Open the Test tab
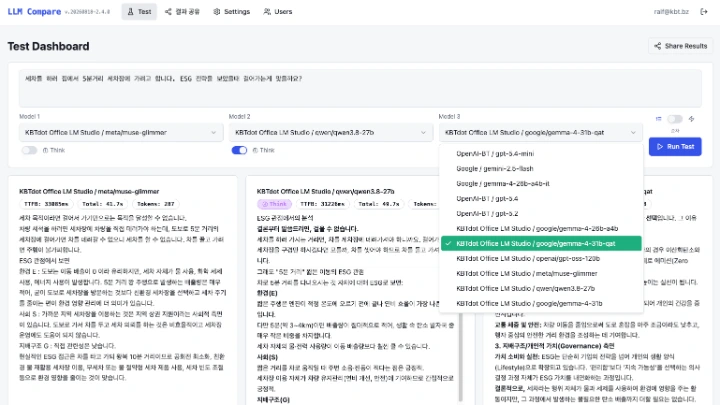 pyautogui.click(x=139, y=11)
